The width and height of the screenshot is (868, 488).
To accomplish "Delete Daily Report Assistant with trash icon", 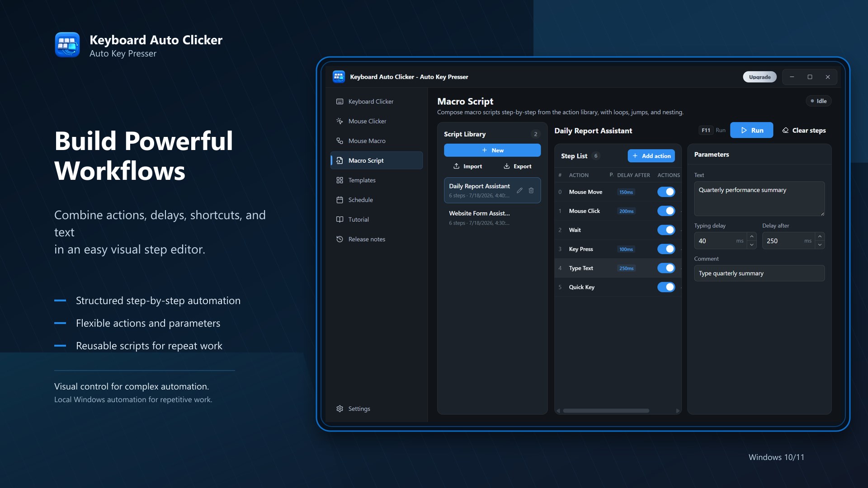I will pos(531,190).
